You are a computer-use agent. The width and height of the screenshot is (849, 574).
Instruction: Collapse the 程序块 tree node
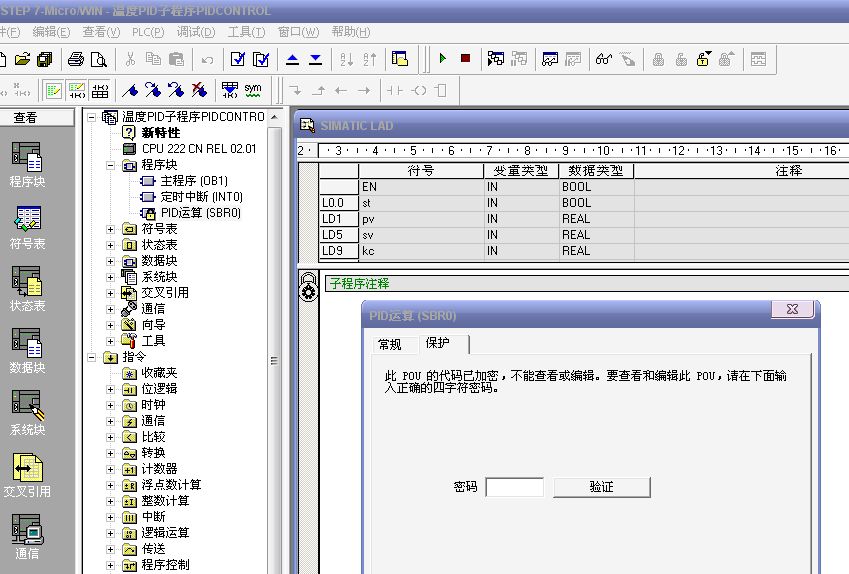click(111, 165)
